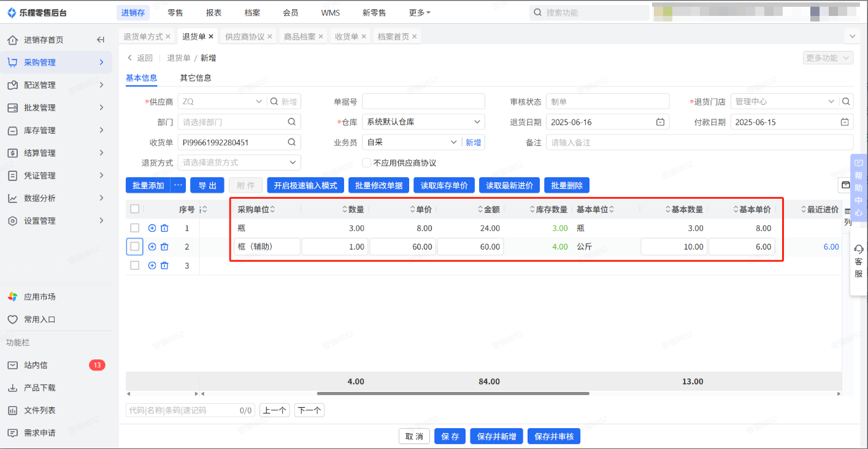Delete row 2 with its trash icon

(164, 247)
